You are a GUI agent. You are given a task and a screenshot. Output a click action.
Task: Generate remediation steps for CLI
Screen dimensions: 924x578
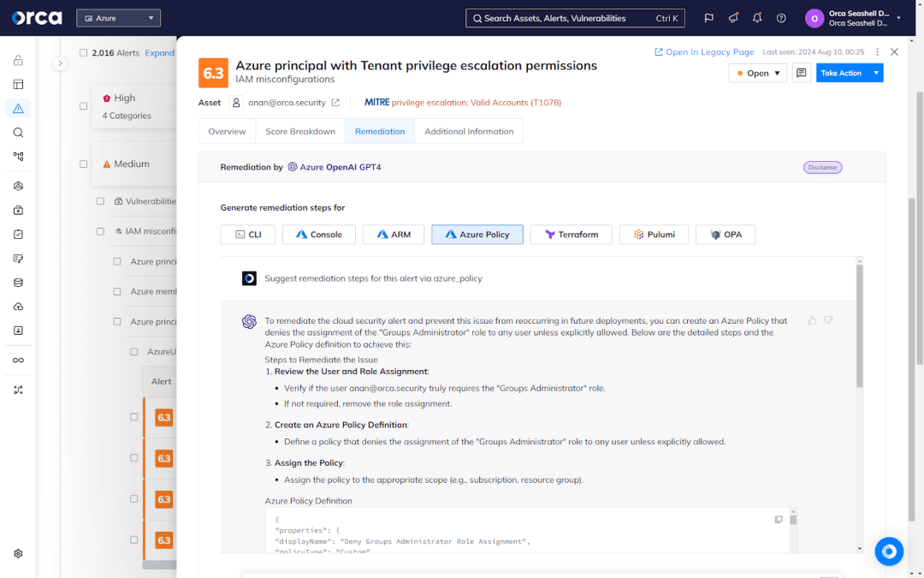(247, 235)
